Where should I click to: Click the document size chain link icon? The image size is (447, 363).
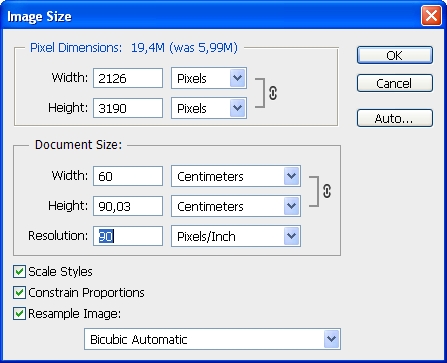pos(327,191)
